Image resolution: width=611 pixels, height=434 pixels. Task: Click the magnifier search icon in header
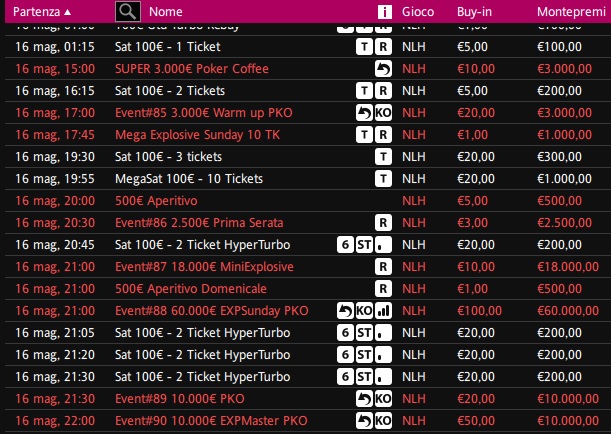pos(127,12)
